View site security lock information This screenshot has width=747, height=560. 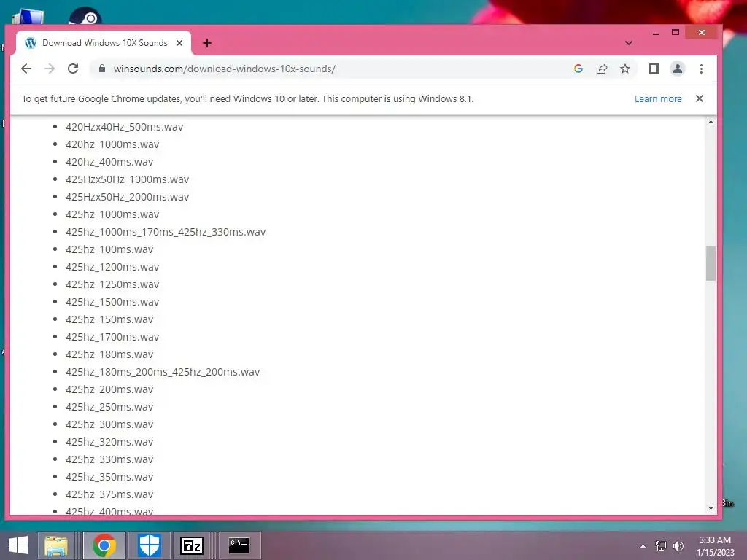[x=101, y=69]
